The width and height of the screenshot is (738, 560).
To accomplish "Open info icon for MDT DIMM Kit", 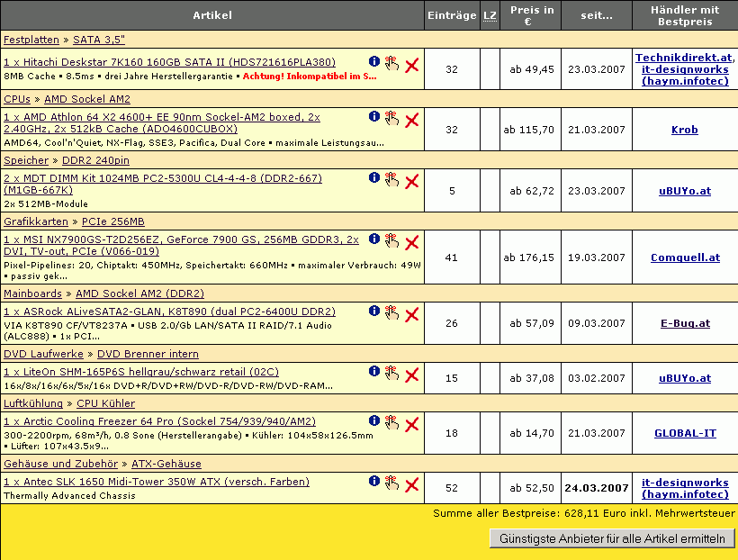I will (374, 177).
